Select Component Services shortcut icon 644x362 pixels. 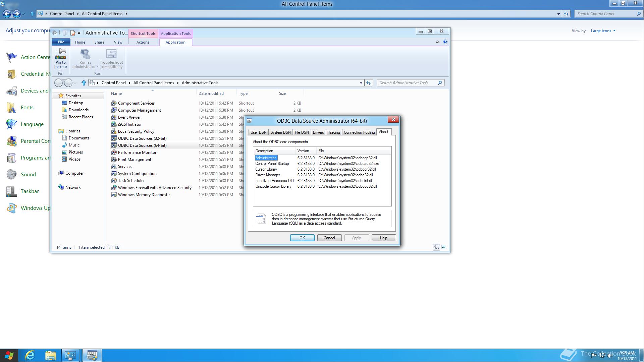114,103
